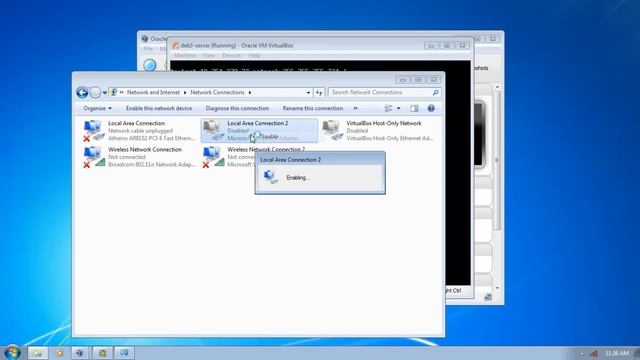The image size is (640, 360).
Task: Select the 'Network and Internet' breadcrumb
Action: pos(153,92)
